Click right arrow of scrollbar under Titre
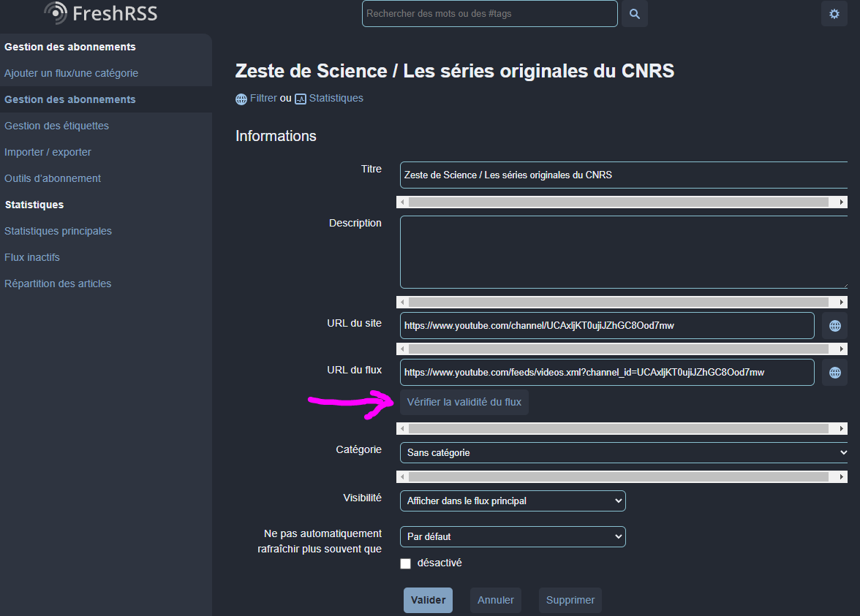 pos(842,202)
